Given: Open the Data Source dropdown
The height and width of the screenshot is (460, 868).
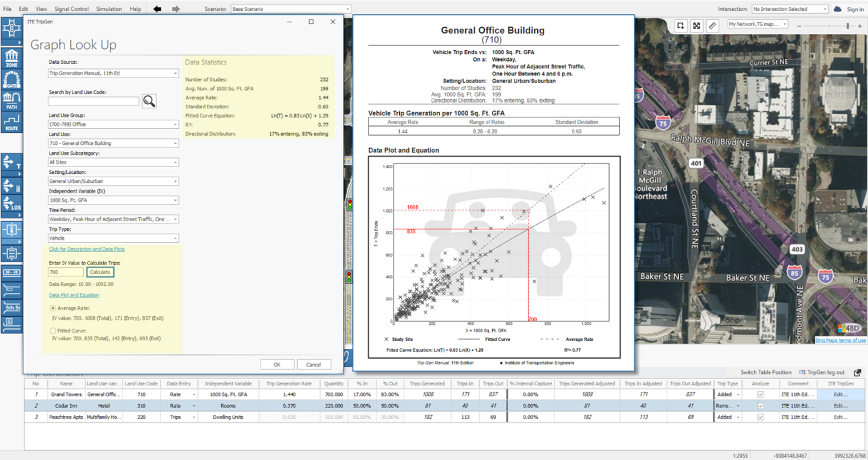Looking at the screenshot, I should click(x=113, y=73).
